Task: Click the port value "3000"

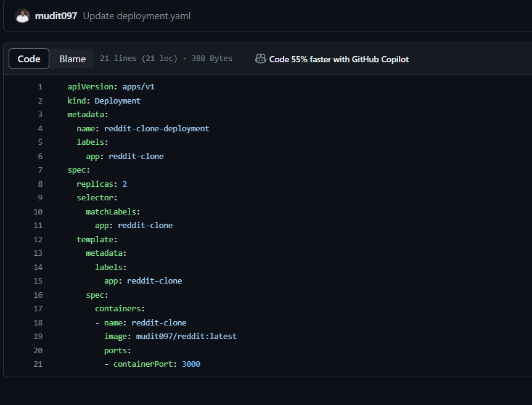Action: click(x=191, y=364)
